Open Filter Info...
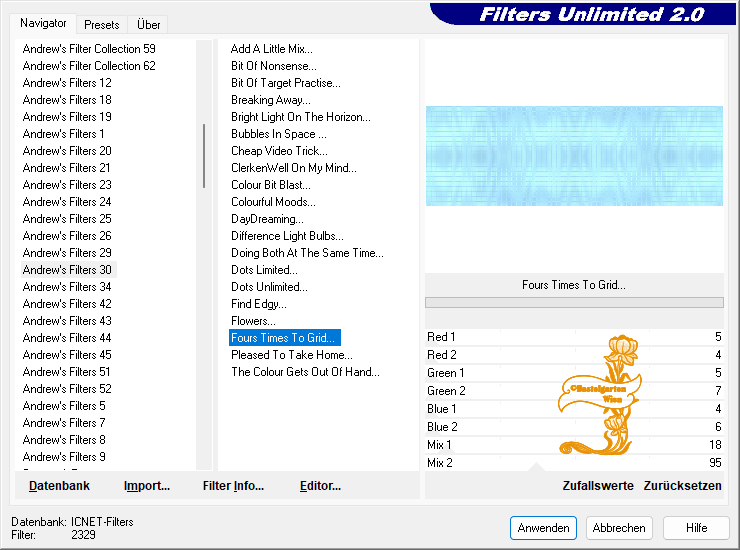This screenshot has height=550, width=740. 233,486
